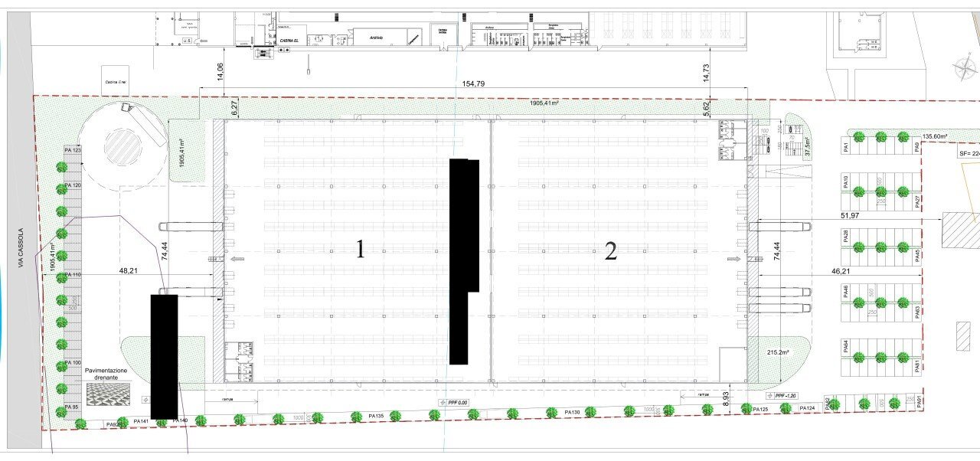Viewport: 980px width, 461px height.
Task: Select the large number 1 hall label
Action: point(360,250)
